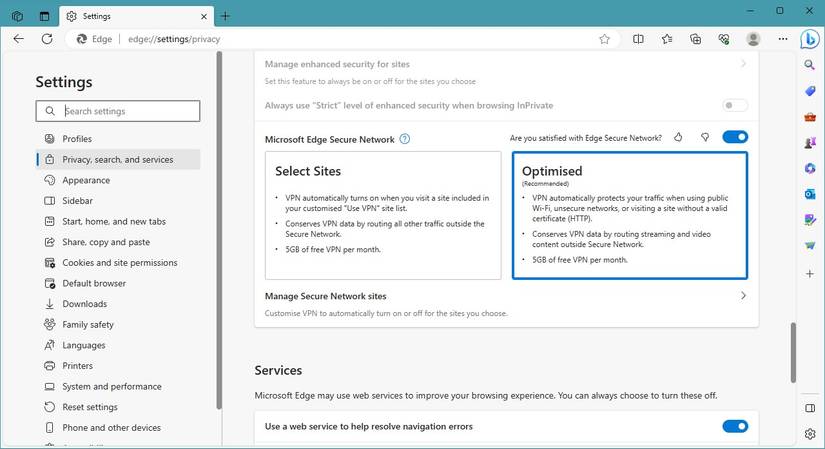825x449 pixels.
Task: Open the Collections toolbar icon
Action: [x=695, y=39]
